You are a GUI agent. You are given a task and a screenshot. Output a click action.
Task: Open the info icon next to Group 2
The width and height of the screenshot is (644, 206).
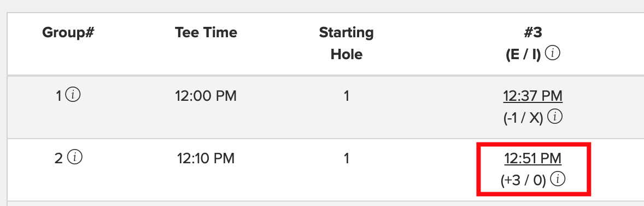(75, 157)
